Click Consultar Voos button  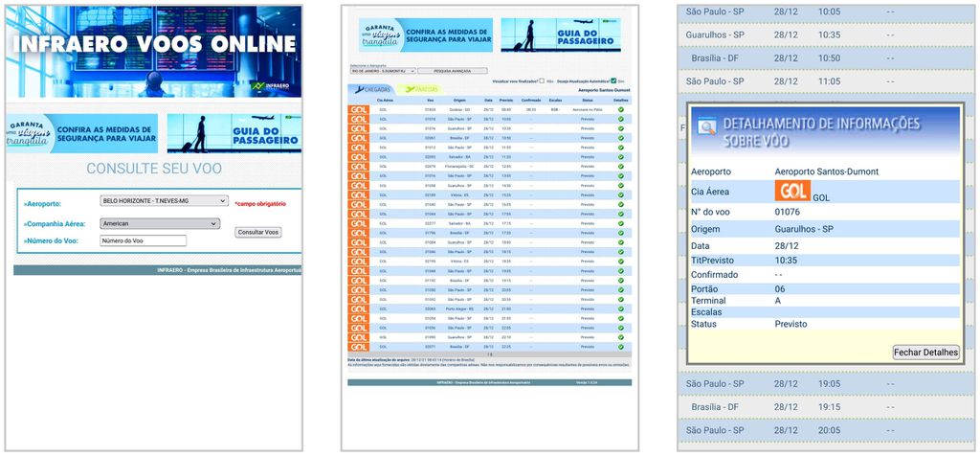tap(258, 232)
